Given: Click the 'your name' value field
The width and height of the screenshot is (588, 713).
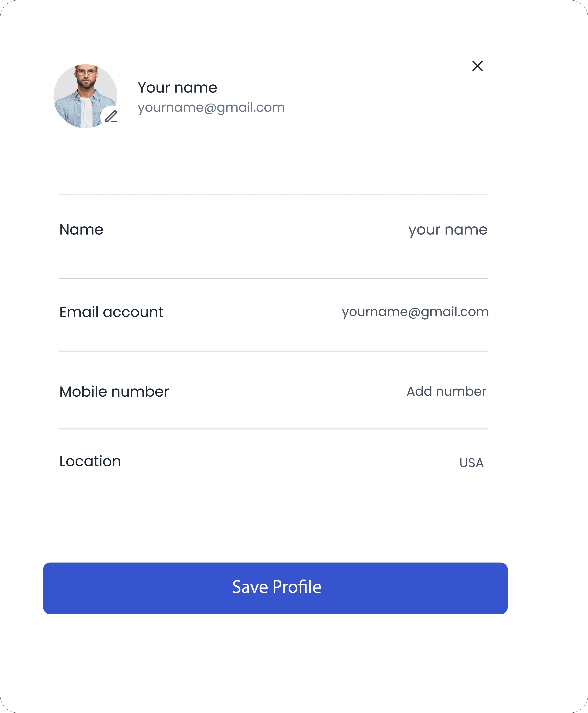Looking at the screenshot, I should coord(447,230).
